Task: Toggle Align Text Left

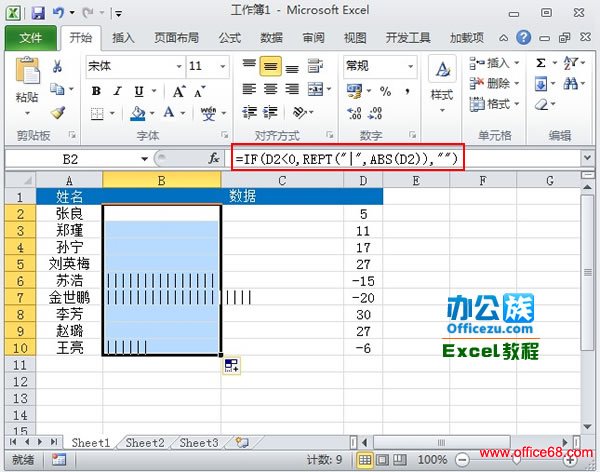Action: coord(249,89)
